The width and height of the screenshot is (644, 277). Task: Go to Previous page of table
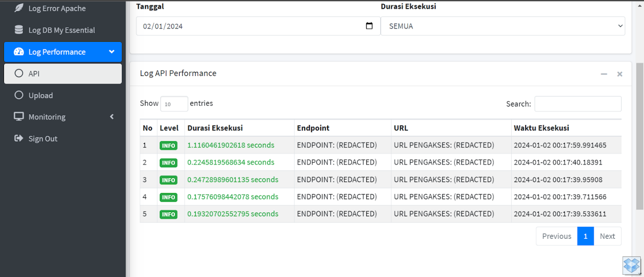click(557, 236)
